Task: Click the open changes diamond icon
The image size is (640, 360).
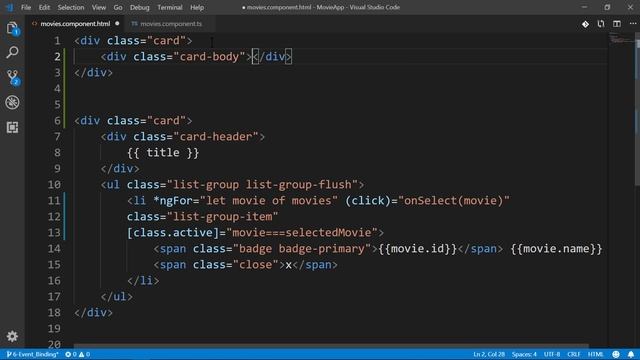Action: (585, 24)
